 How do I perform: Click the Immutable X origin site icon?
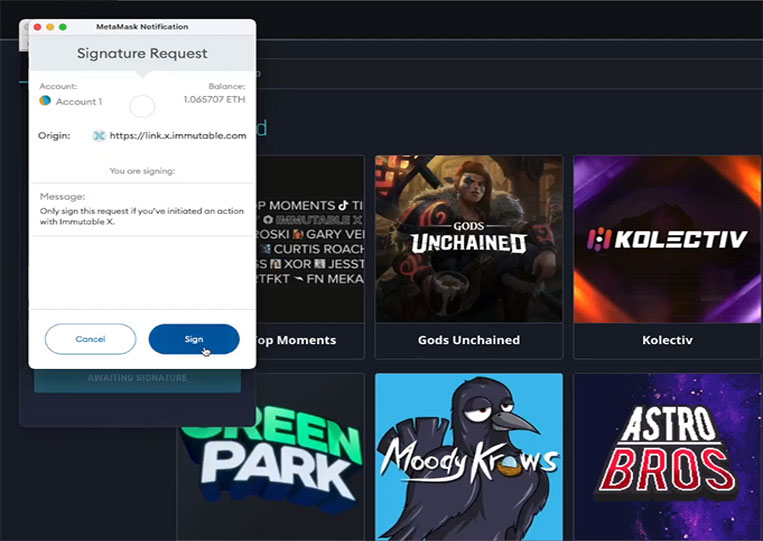[99, 136]
